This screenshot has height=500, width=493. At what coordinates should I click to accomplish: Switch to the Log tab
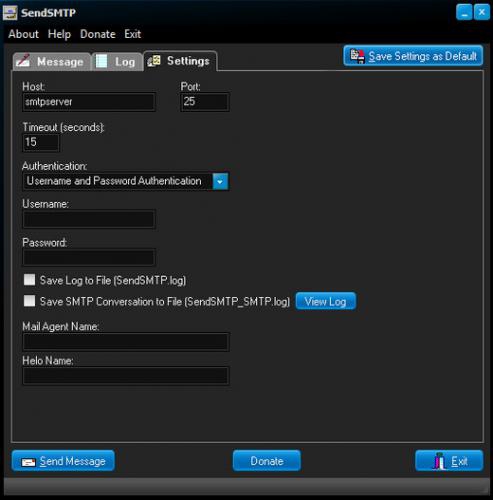[x=117, y=62]
